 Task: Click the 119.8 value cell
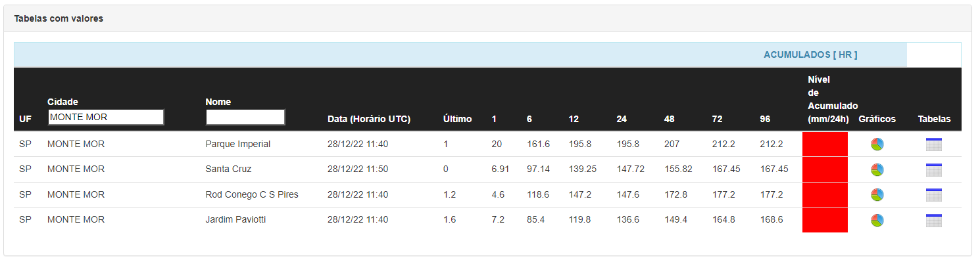[580, 220]
